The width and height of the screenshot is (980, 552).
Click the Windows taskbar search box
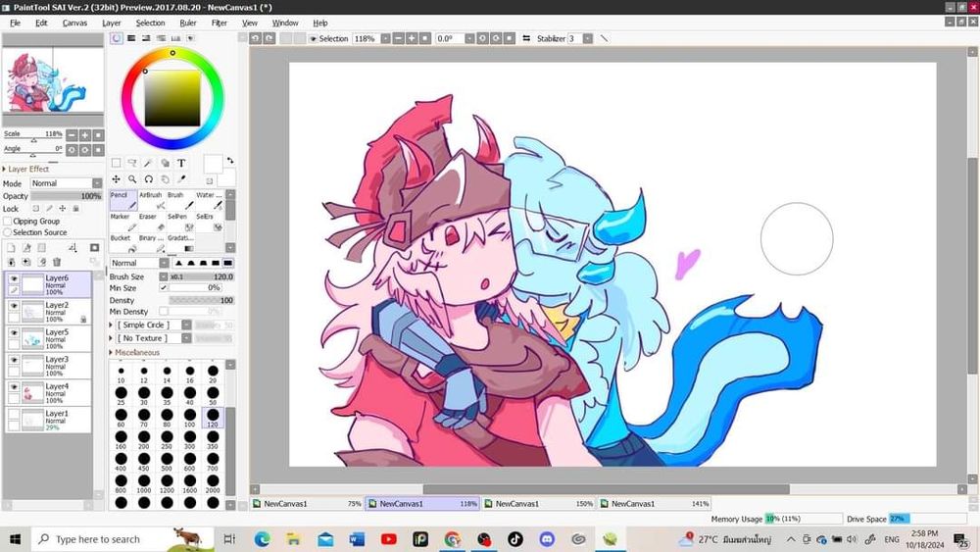click(x=122, y=539)
